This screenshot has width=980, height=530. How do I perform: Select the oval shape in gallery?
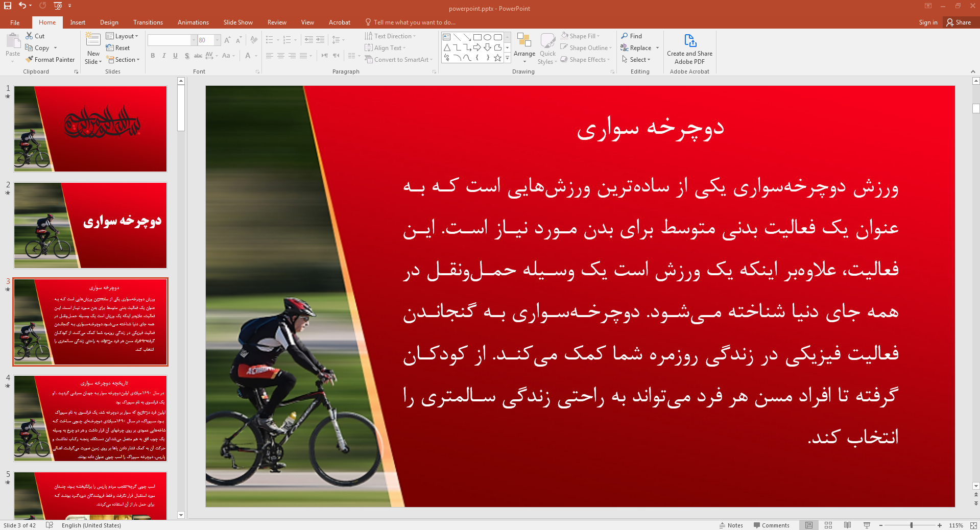(x=487, y=37)
